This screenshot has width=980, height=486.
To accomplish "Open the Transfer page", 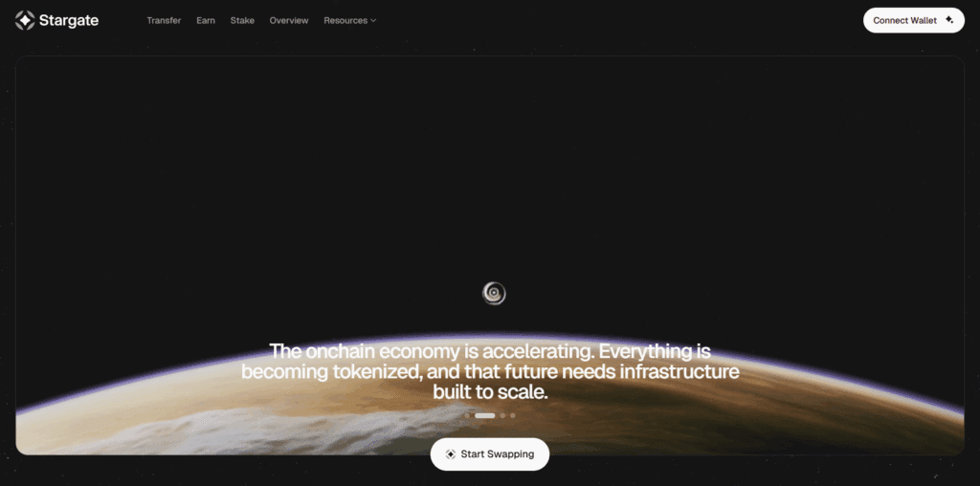I will tap(164, 21).
